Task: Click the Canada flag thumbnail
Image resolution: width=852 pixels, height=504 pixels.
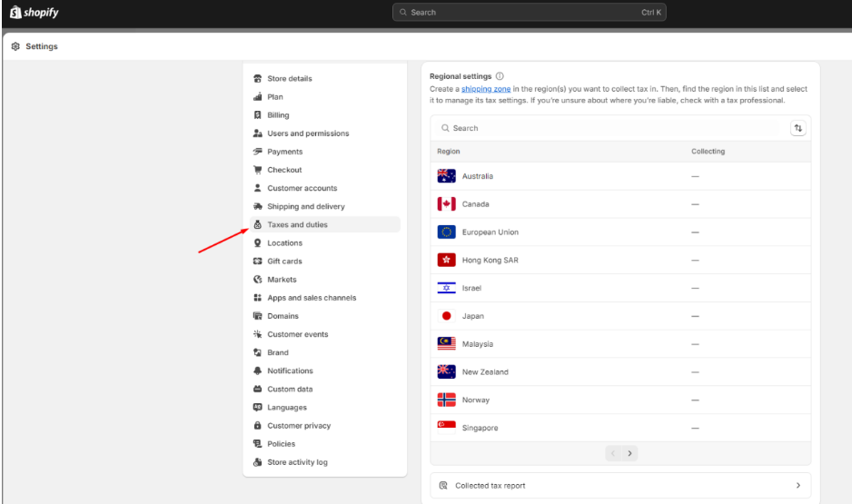Action: [x=447, y=204]
